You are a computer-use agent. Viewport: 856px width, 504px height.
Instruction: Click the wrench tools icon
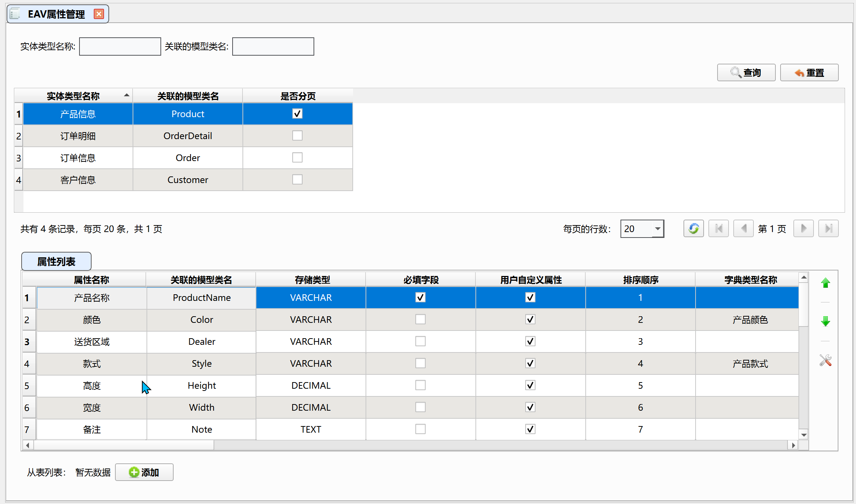pos(825,361)
